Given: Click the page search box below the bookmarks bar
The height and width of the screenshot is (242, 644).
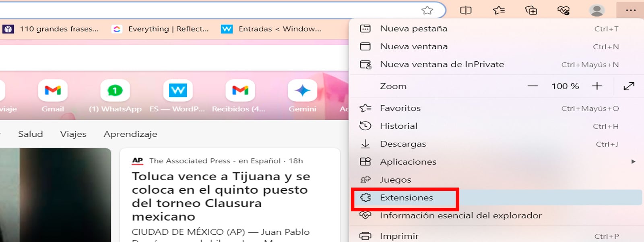Looking at the screenshot, I should 174,58.
